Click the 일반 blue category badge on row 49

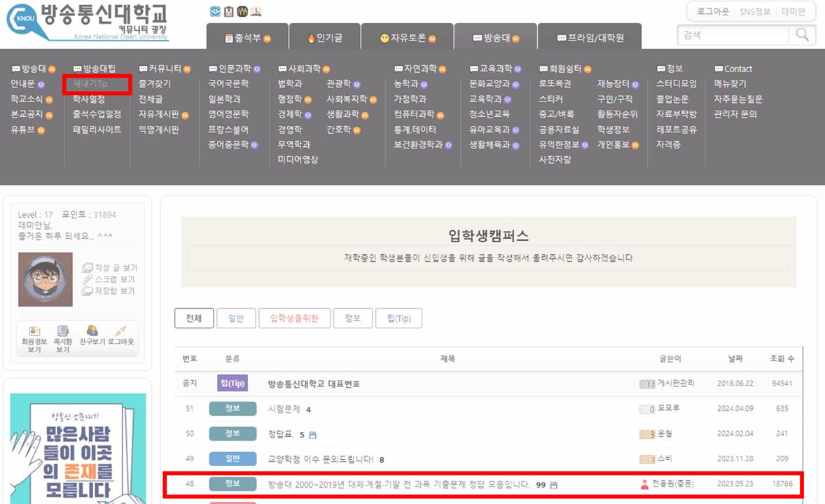pos(233,458)
